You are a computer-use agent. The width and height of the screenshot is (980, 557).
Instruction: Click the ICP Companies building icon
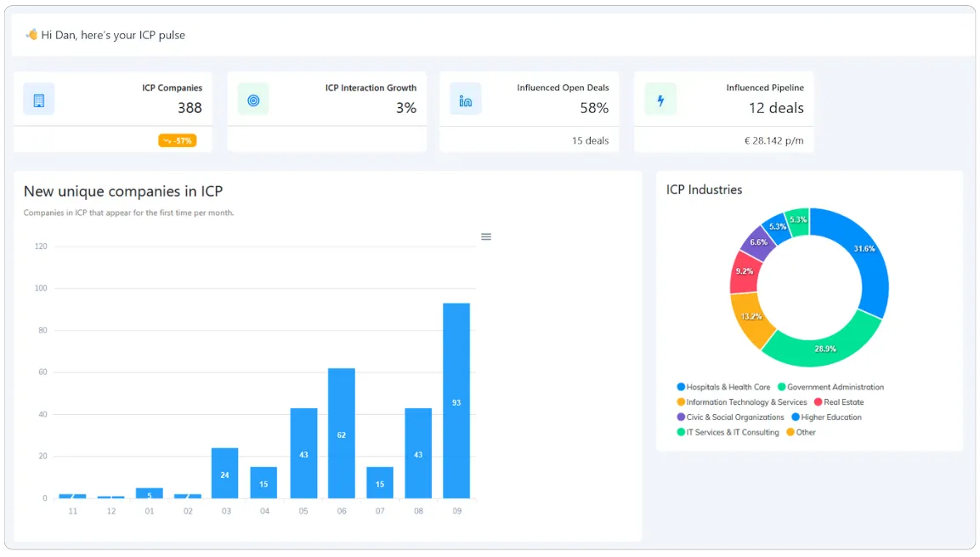(39, 100)
